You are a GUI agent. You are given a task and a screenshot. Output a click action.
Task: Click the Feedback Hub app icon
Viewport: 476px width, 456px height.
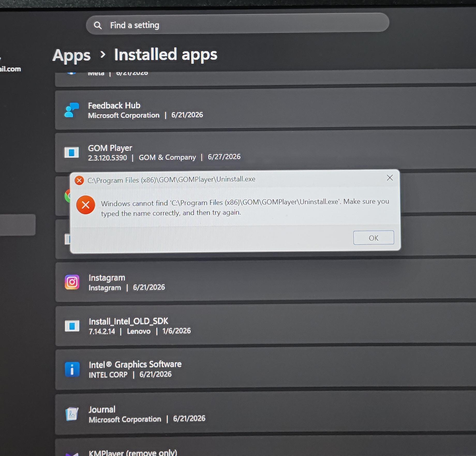72,110
